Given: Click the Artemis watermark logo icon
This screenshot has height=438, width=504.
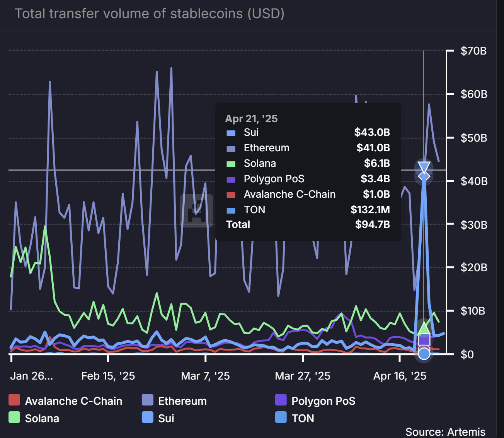Looking at the screenshot, I should point(196,211).
